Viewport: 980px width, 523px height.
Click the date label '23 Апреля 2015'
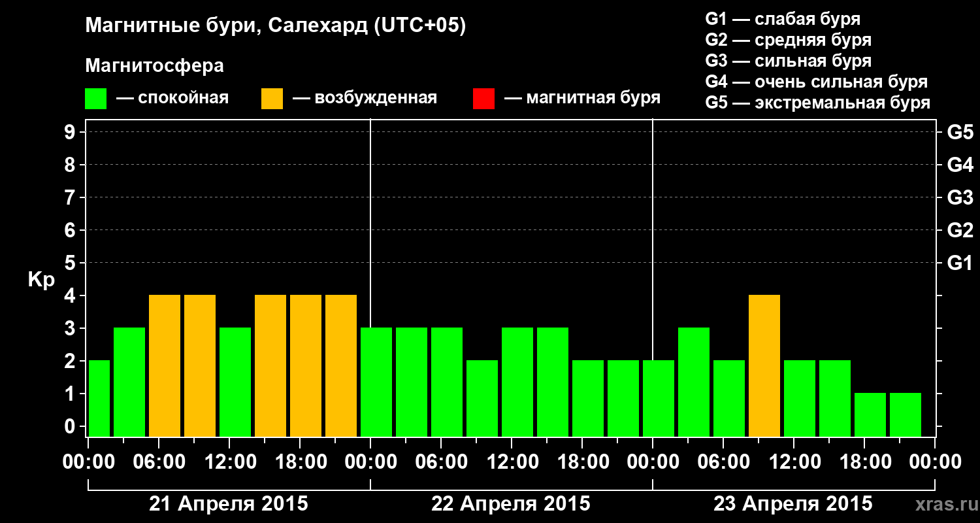coord(793,504)
